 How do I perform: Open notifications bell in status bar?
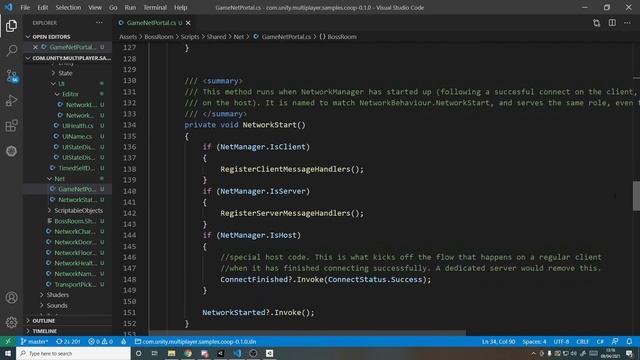[x=629, y=342]
